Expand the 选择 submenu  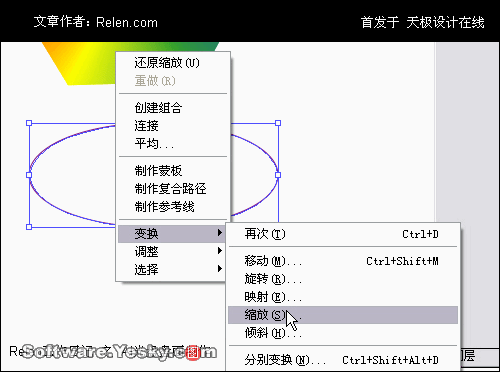(172, 269)
